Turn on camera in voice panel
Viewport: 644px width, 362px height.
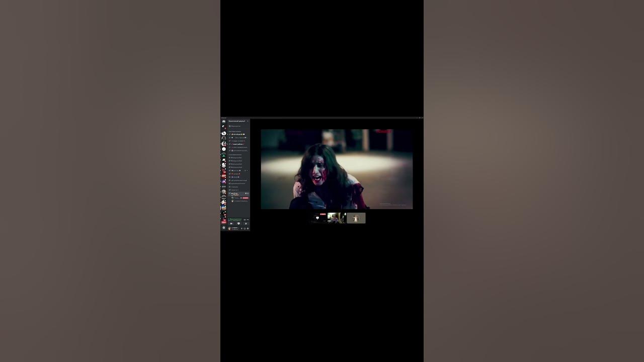tap(231, 223)
